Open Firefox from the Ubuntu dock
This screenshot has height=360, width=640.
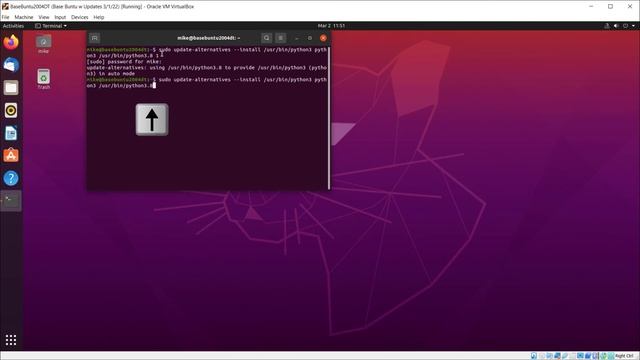coord(11,42)
